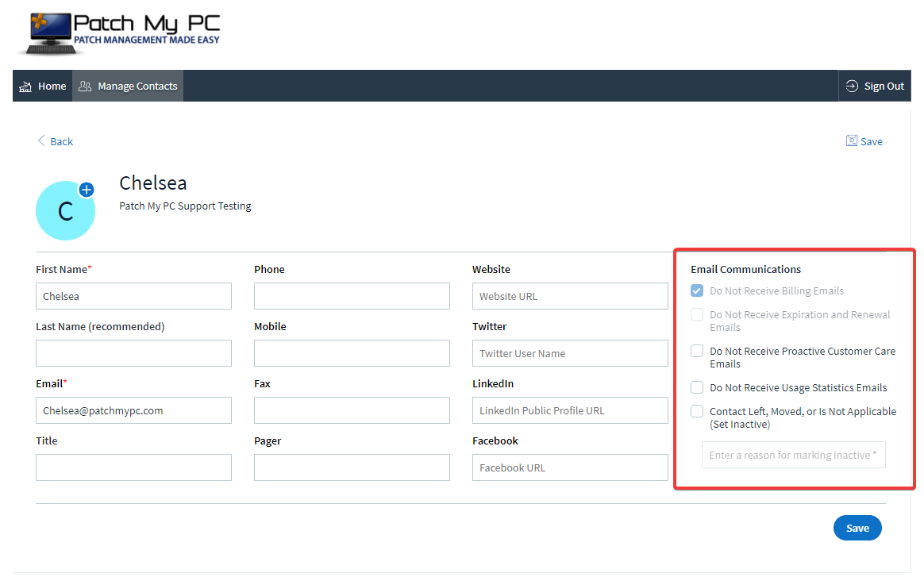Toggle Do Not Receive Expiration and Renewal checkbox
This screenshot has height=577, width=924.
(x=697, y=315)
